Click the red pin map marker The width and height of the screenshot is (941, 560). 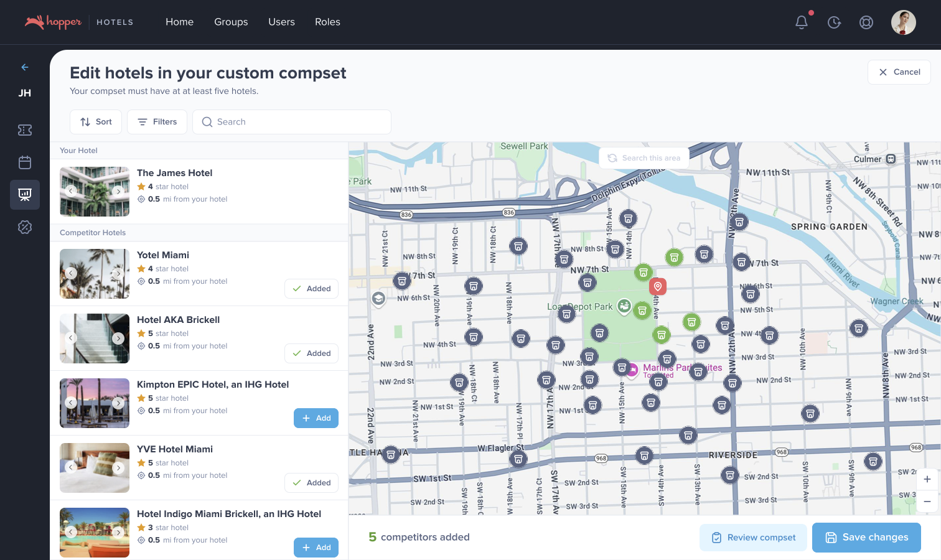[x=657, y=286]
